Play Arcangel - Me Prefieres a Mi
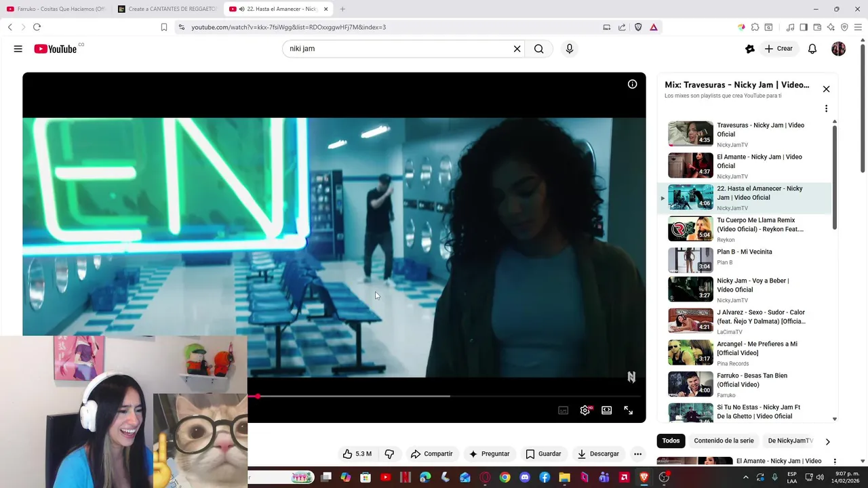The height and width of the screenshot is (488, 868). click(x=746, y=352)
